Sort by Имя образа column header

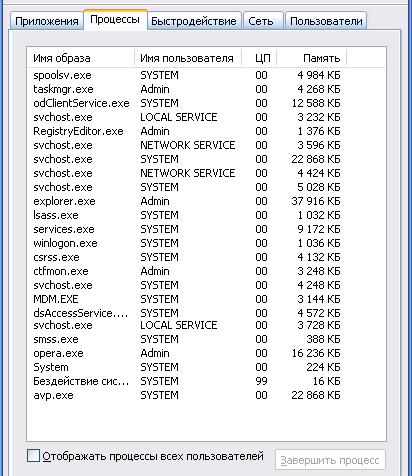81,58
